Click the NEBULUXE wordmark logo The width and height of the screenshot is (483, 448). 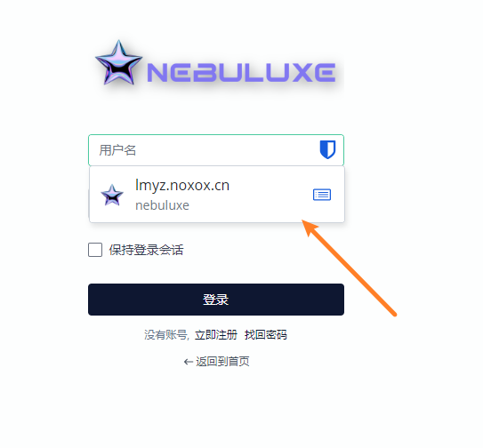(x=241, y=72)
